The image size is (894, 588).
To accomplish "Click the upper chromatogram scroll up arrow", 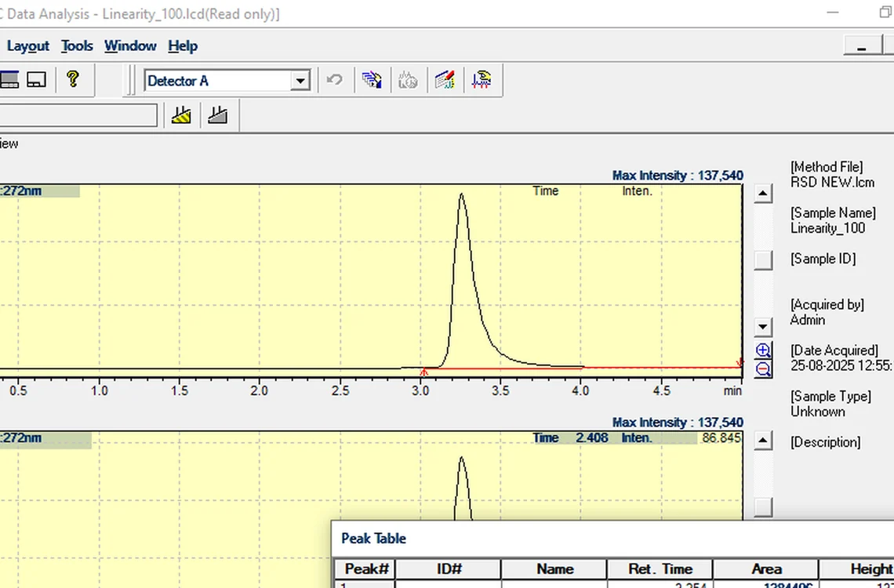I will click(x=763, y=194).
